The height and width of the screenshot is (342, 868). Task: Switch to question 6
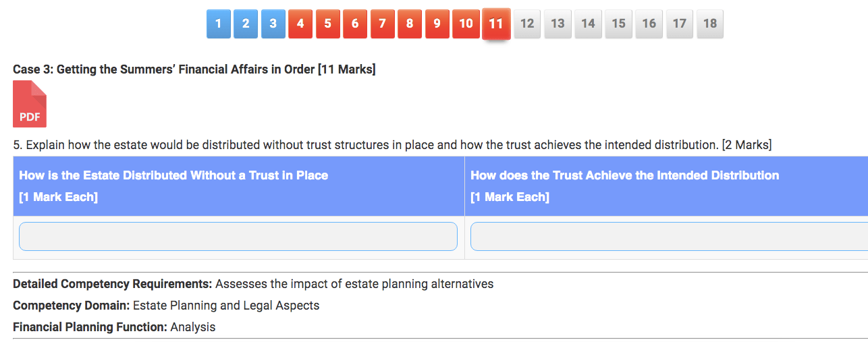(355, 24)
